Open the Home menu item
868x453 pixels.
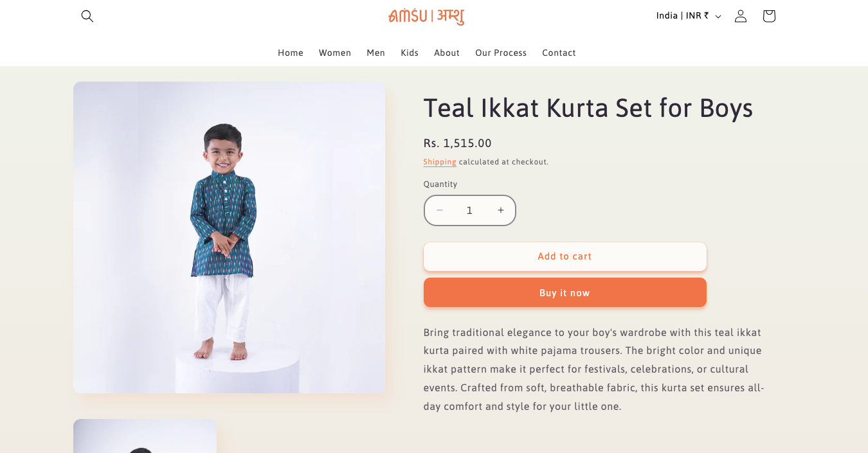point(291,53)
